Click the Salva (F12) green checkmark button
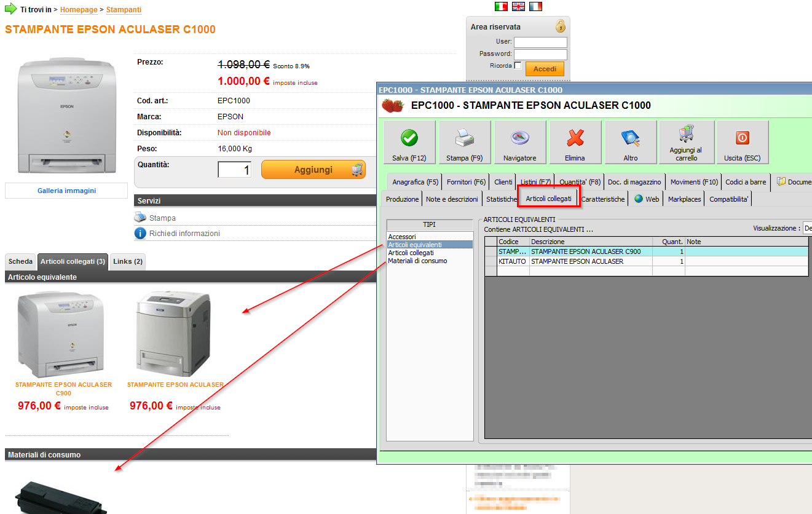The height and width of the screenshot is (514, 812). pos(409,143)
